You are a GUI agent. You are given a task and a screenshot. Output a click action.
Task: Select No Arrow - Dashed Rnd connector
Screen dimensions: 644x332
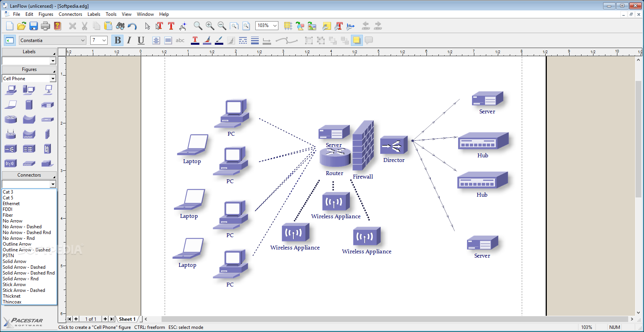coord(27,233)
